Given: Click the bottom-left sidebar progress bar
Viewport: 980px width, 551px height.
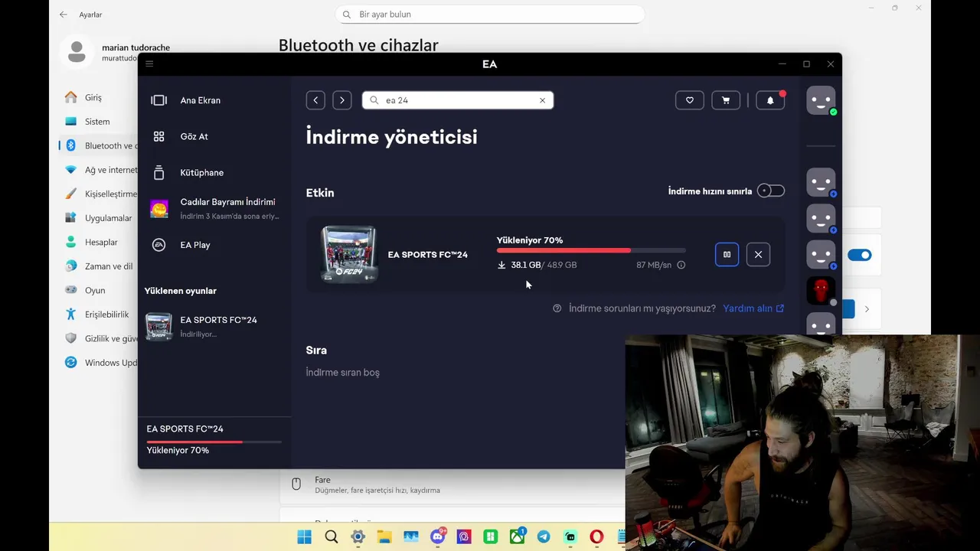Looking at the screenshot, I should [x=214, y=442].
